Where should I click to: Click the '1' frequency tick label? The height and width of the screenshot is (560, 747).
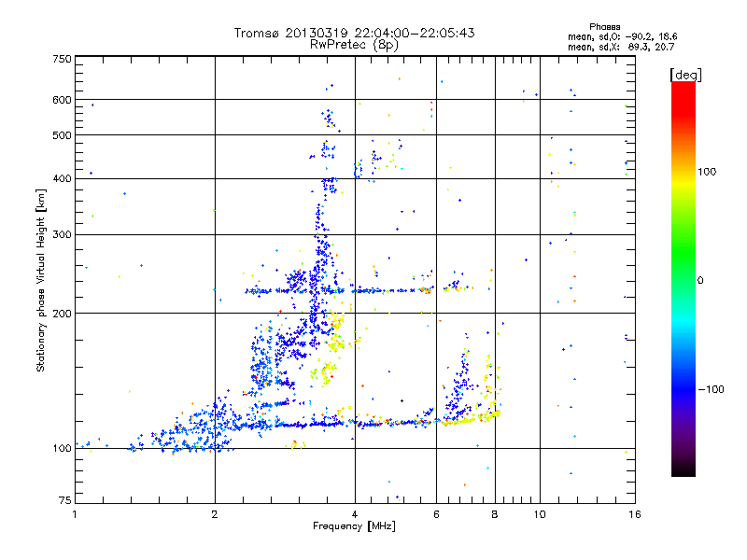pyautogui.click(x=75, y=514)
